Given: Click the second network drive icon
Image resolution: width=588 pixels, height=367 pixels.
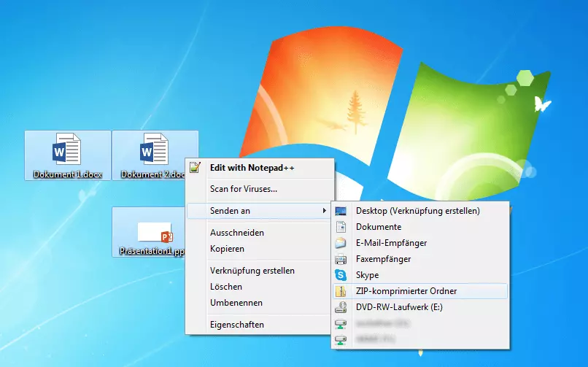Looking at the screenshot, I should pyautogui.click(x=341, y=339).
